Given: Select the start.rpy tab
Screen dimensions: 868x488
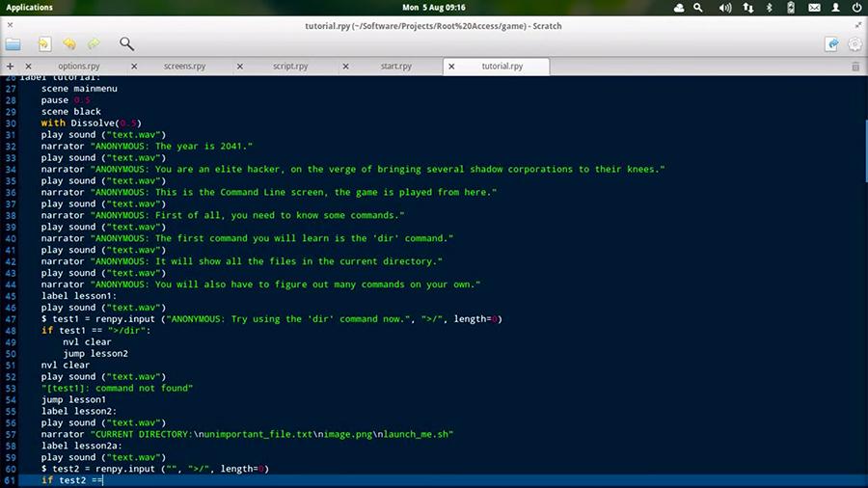Looking at the screenshot, I should pyautogui.click(x=396, y=67).
